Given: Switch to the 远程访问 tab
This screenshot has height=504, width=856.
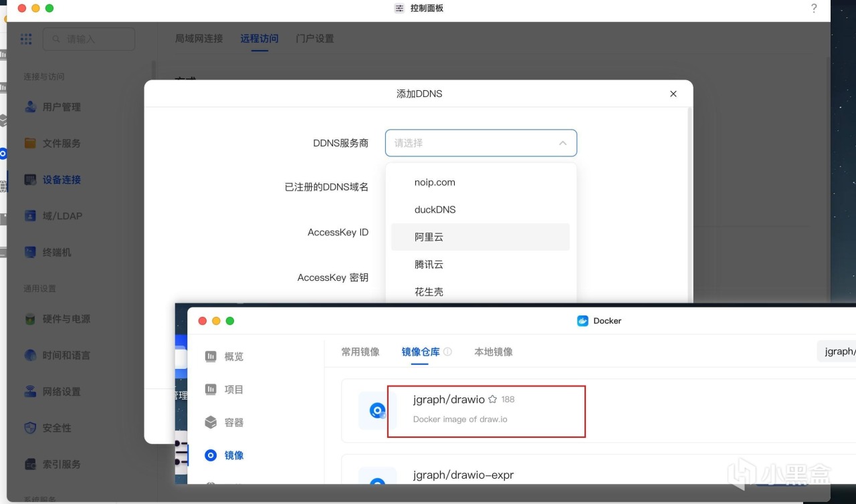Looking at the screenshot, I should [259, 39].
